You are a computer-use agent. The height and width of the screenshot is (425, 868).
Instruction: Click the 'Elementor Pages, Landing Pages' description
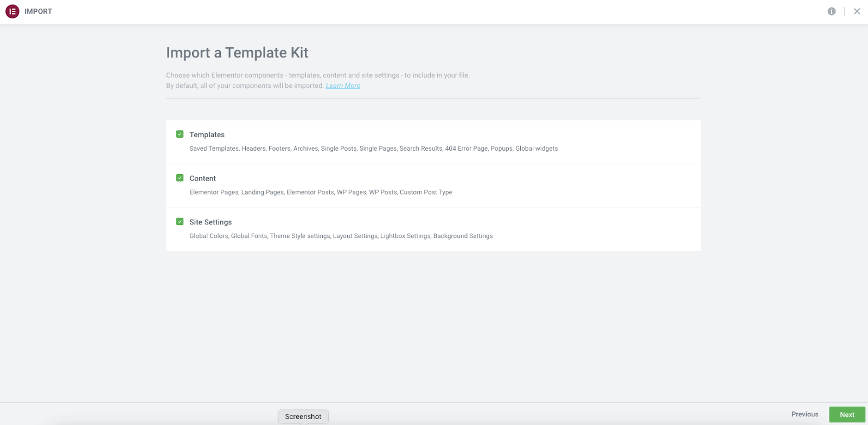coord(321,192)
